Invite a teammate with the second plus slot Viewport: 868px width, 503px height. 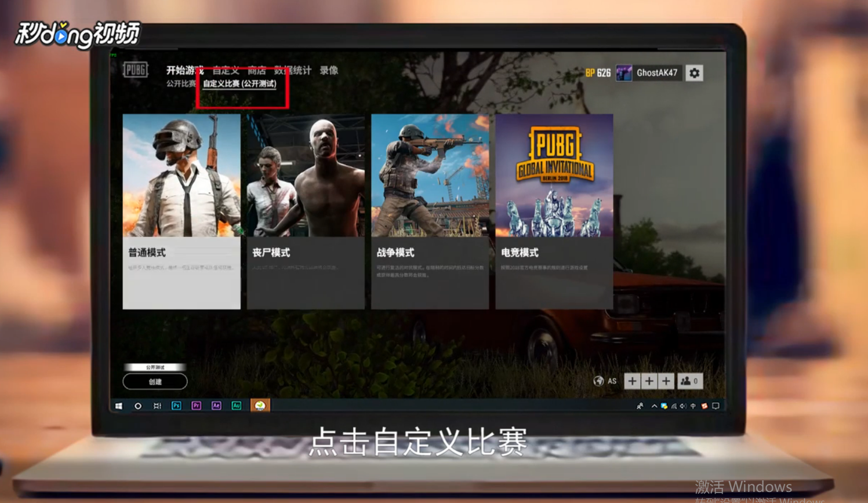(649, 381)
